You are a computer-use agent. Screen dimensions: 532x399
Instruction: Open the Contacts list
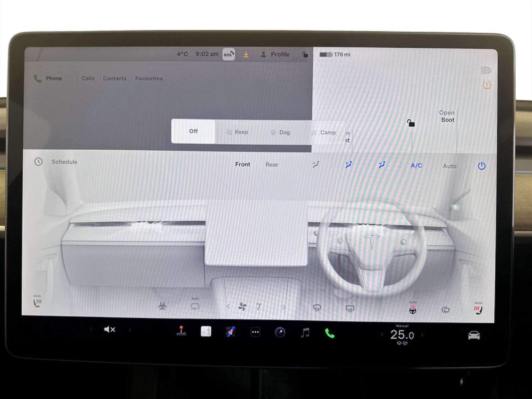[x=115, y=78]
